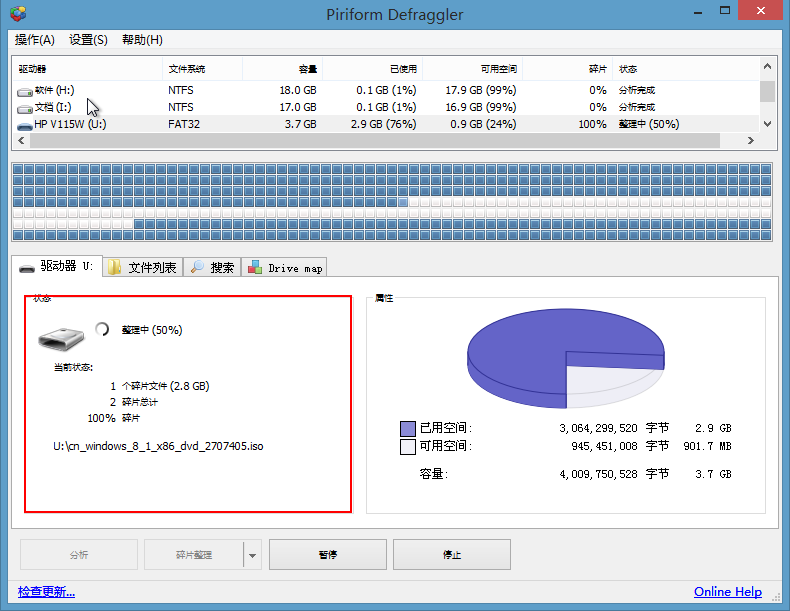Click the drive icon on 驱动器 U: tab
790x611 pixels.
(27, 268)
